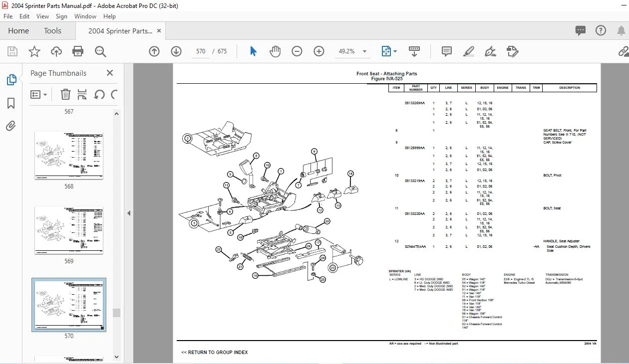Switch to the Tools tab

coord(52,31)
